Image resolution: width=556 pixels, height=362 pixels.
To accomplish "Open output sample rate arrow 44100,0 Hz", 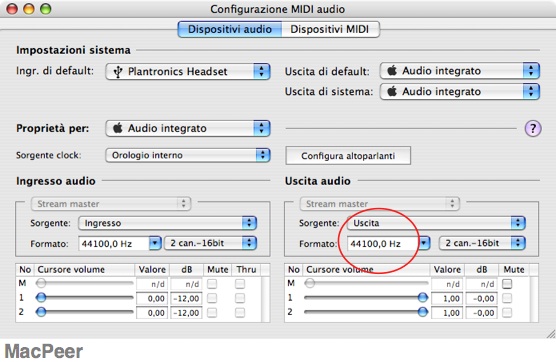I will 424,244.
